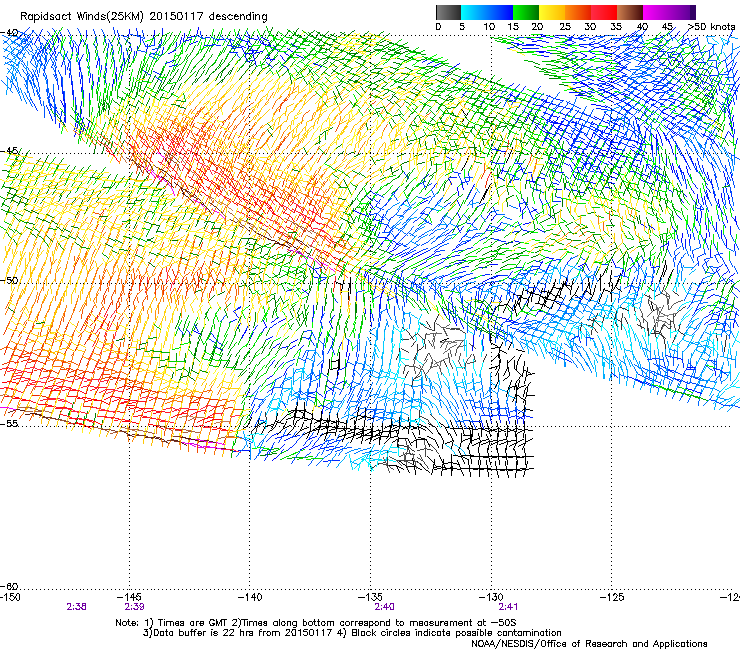Click the -130 longitude axis label
The image size is (740, 650).
tap(491, 597)
